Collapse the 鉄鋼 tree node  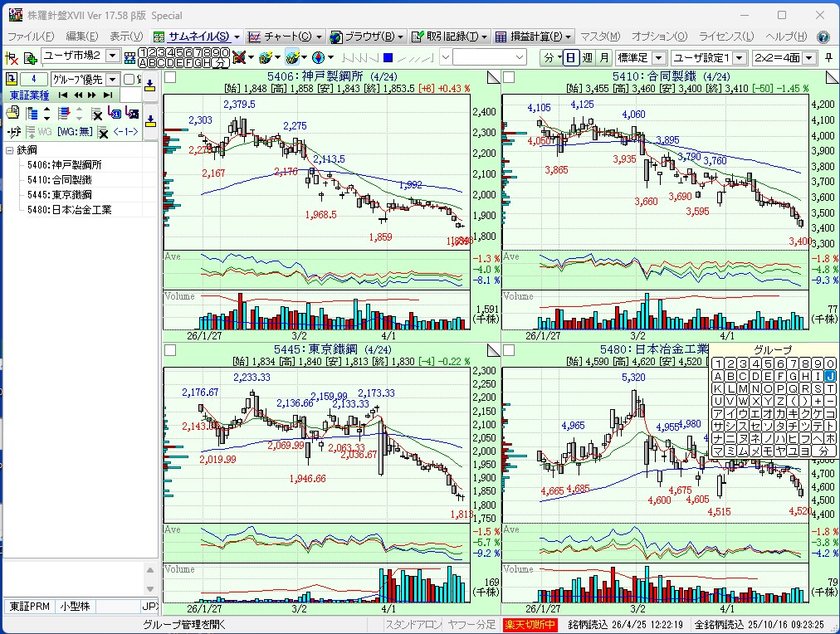pyautogui.click(x=9, y=150)
